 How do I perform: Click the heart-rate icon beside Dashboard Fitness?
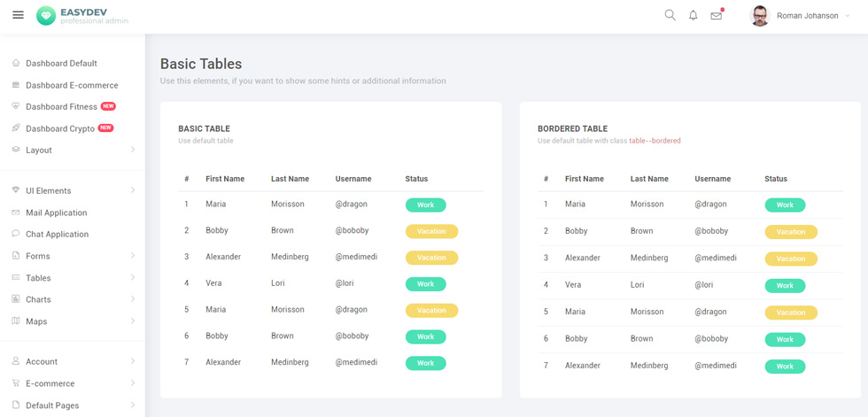pyautogui.click(x=16, y=106)
